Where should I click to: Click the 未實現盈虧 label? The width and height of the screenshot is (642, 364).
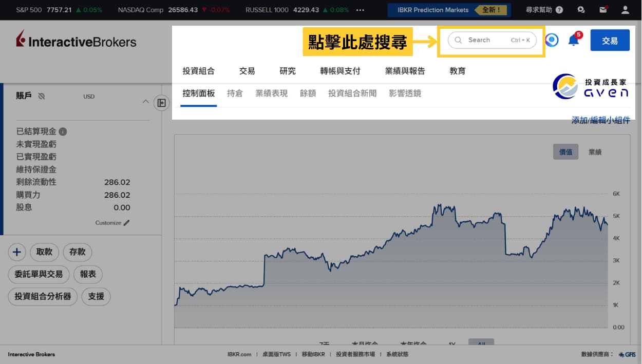[x=36, y=144]
